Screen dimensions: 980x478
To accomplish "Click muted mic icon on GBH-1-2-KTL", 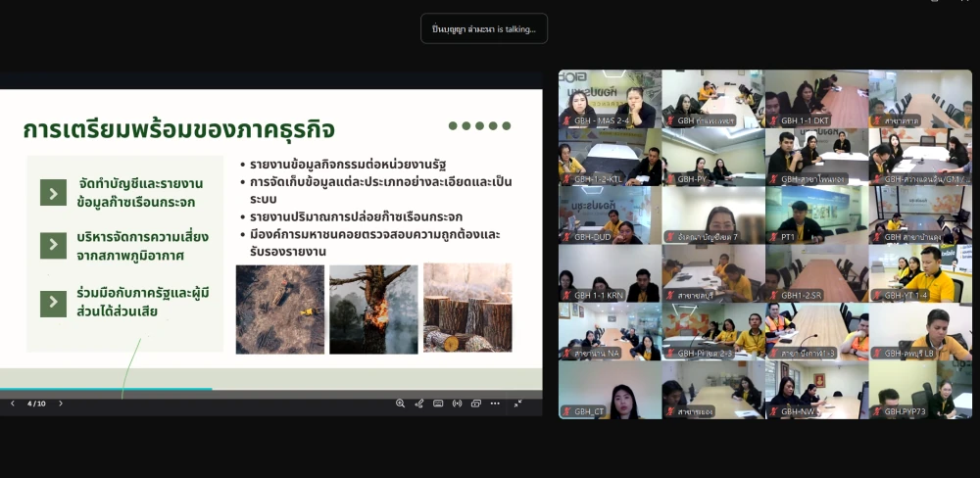I will coord(567,178).
